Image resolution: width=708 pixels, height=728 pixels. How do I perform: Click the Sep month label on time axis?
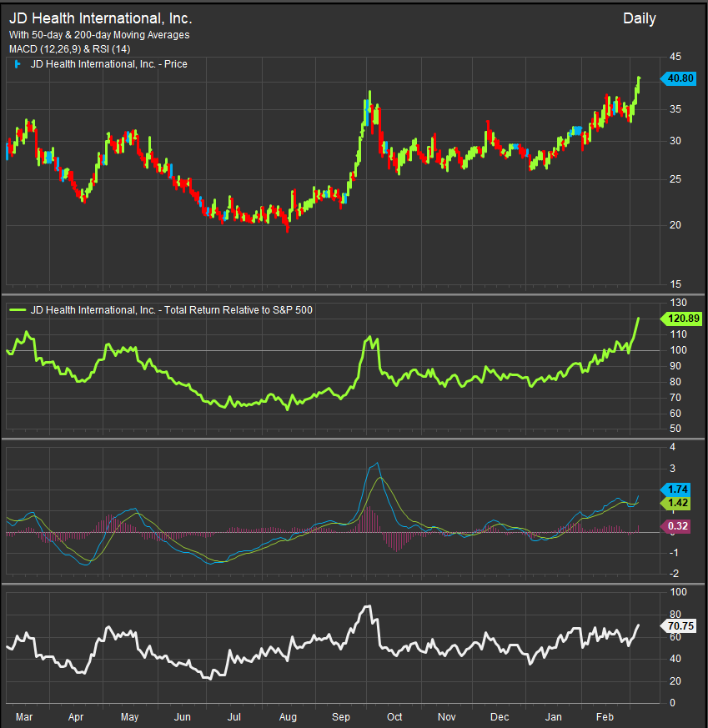pyautogui.click(x=341, y=717)
